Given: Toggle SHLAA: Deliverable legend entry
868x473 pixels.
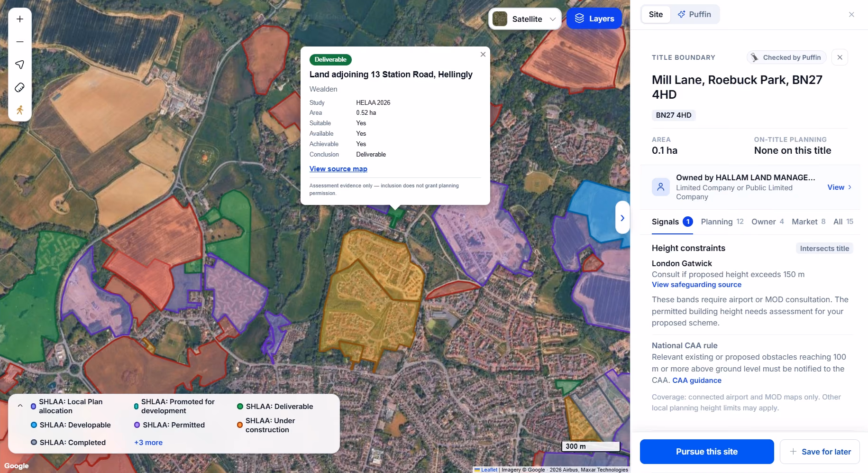Looking at the screenshot, I should (275, 407).
